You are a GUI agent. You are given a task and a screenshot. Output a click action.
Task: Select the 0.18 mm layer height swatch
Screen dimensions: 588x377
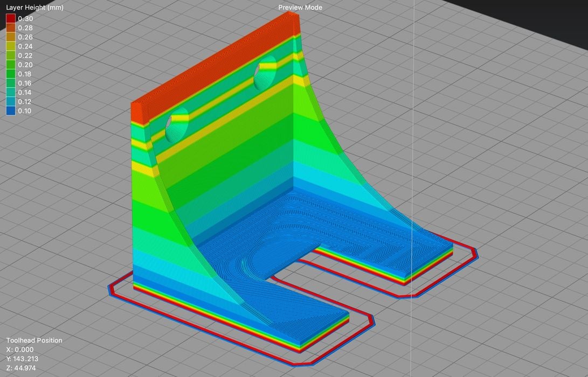10,75
